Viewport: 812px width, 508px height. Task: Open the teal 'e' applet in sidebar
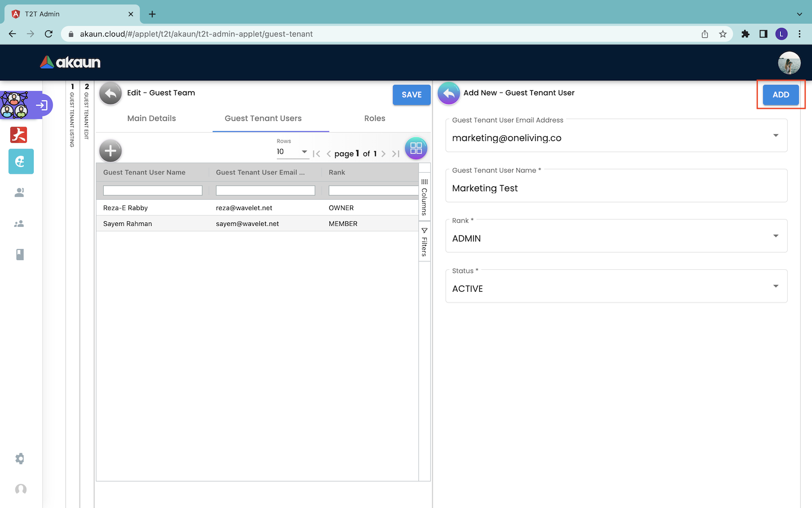click(21, 161)
